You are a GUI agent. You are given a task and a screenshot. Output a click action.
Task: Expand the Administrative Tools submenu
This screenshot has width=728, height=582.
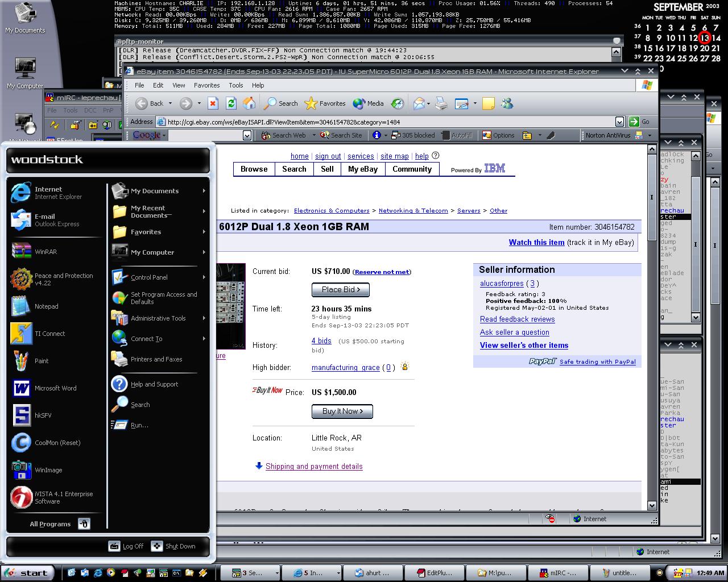coord(204,318)
